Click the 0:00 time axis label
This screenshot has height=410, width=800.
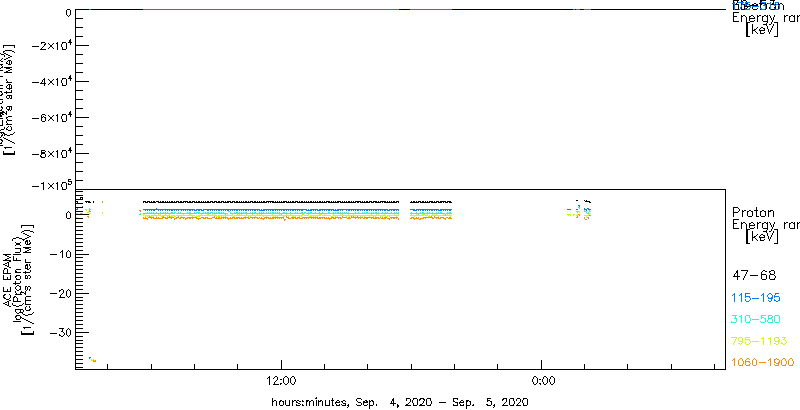pyautogui.click(x=542, y=380)
